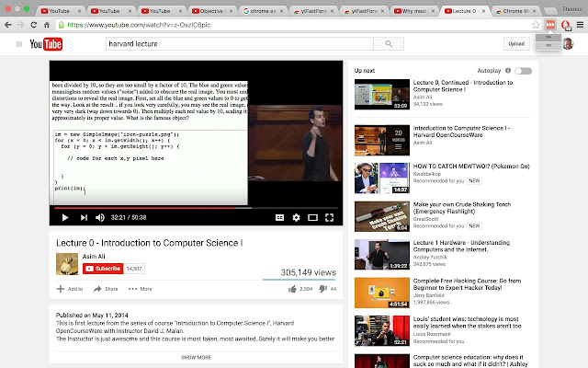Viewport: 588px width, 368px height.
Task: Click the 305,149 views count
Action: coord(309,272)
